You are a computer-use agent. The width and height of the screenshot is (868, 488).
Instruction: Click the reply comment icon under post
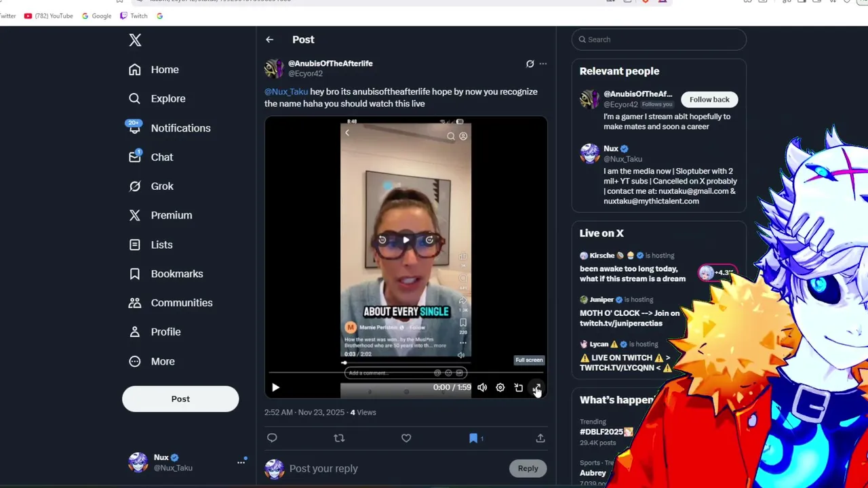(x=272, y=438)
